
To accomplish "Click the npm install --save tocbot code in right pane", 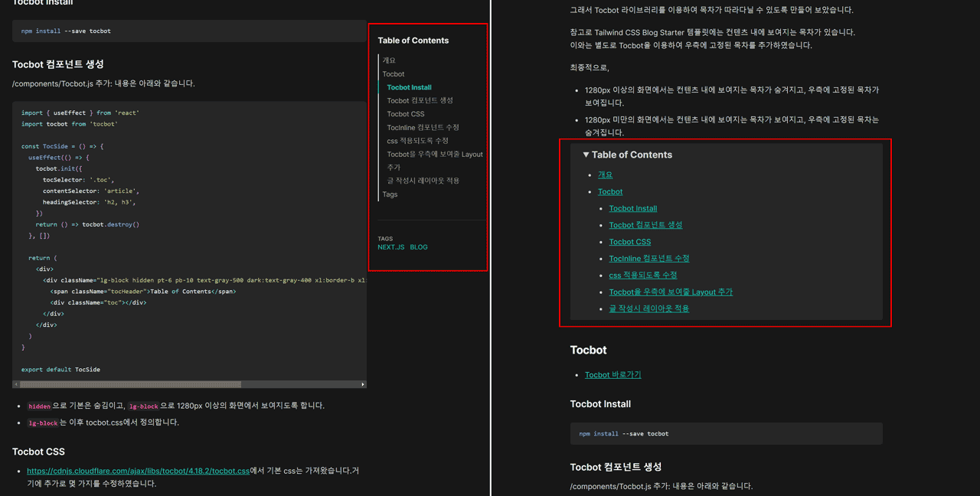I will (x=624, y=434).
